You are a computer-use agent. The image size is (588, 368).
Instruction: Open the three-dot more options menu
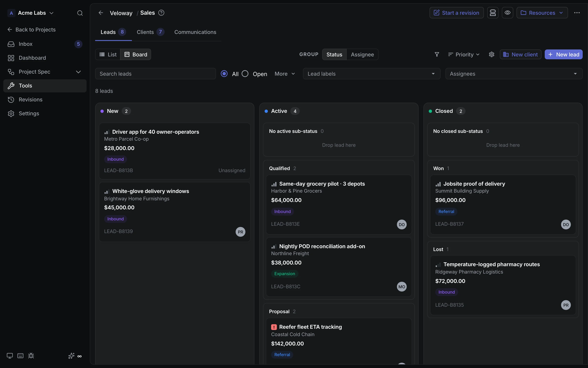577,13
